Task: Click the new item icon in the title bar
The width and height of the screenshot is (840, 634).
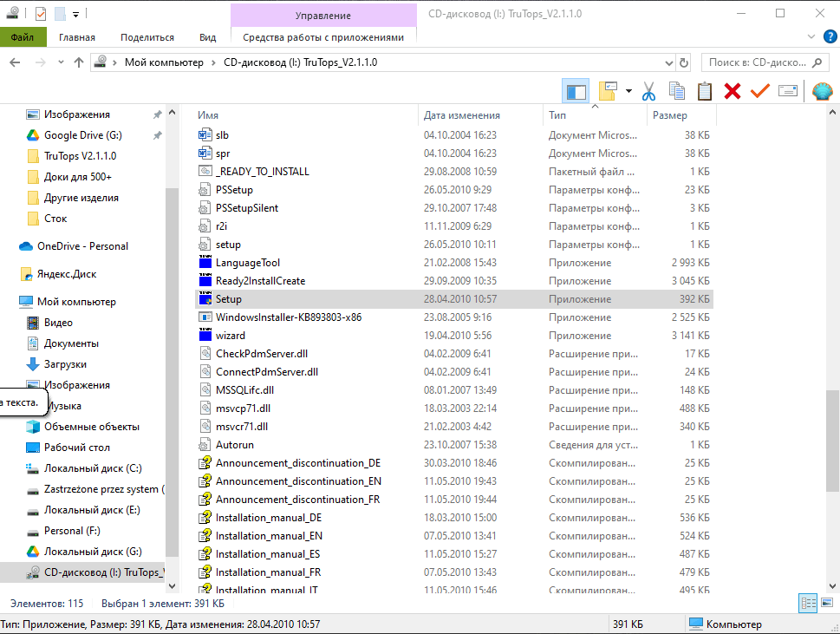Action: coord(60,13)
